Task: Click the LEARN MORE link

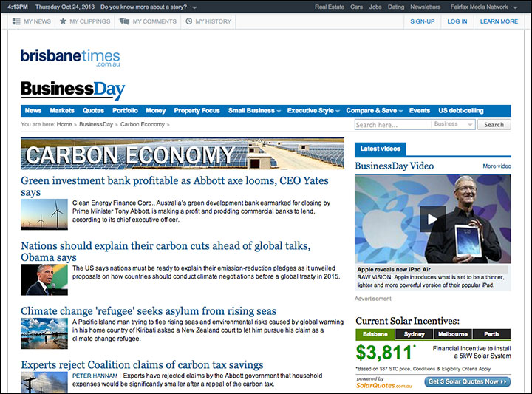Action: (x=499, y=21)
